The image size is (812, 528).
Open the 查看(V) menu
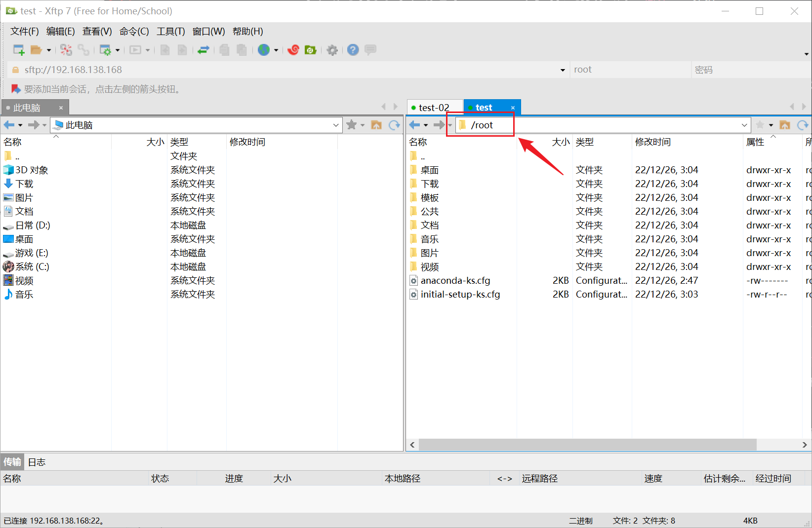coord(97,31)
